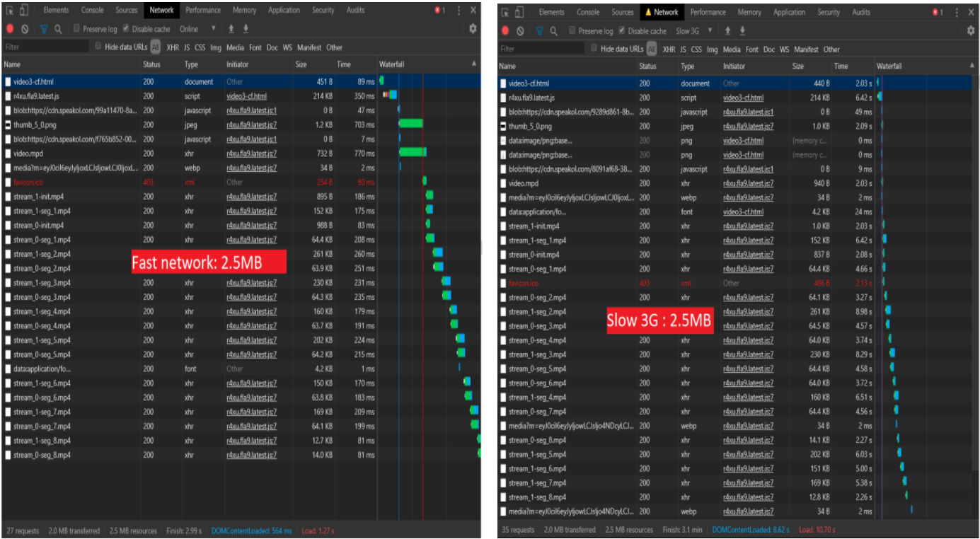Open Performance tab in right DevTools
The height and width of the screenshot is (539, 980).
coord(708,12)
